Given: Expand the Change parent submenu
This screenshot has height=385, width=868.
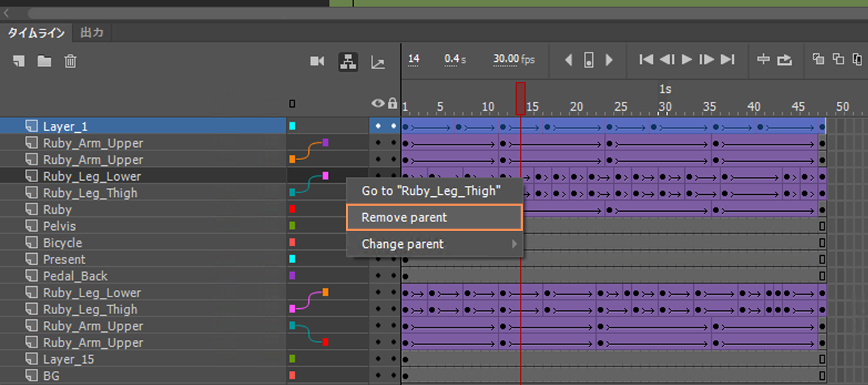Looking at the screenshot, I should point(435,244).
